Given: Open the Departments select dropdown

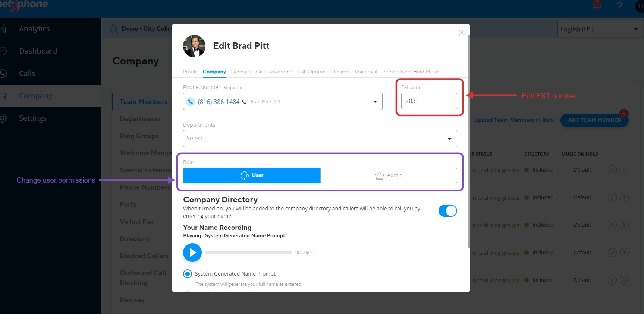Looking at the screenshot, I should point(320,139).
